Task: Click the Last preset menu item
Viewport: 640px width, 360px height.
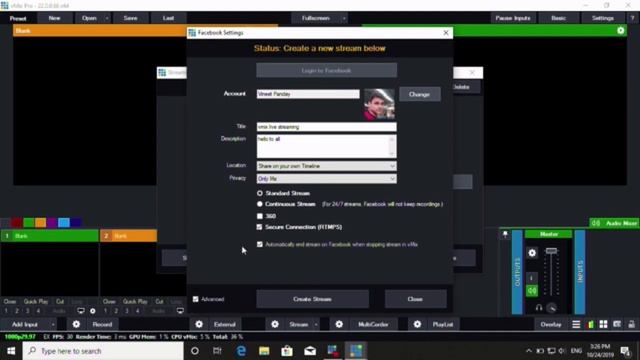Action: (x=168, y=18)
